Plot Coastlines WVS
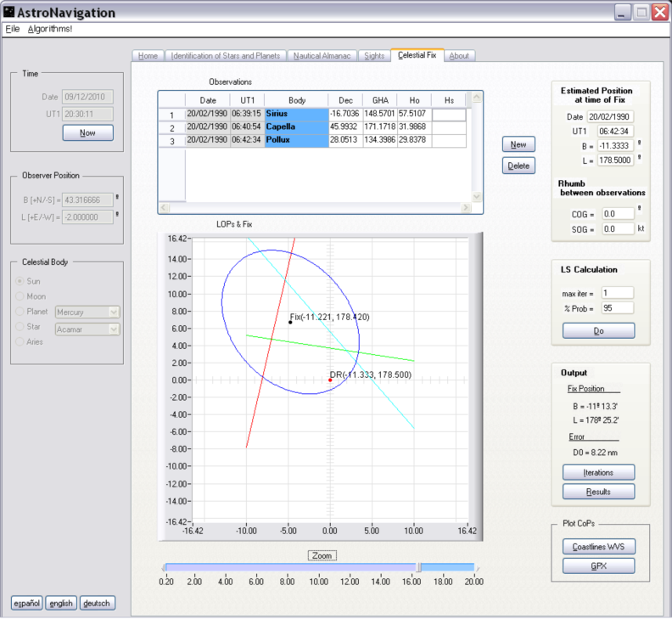This screenshot has width=672, height=619. (598, 546)
